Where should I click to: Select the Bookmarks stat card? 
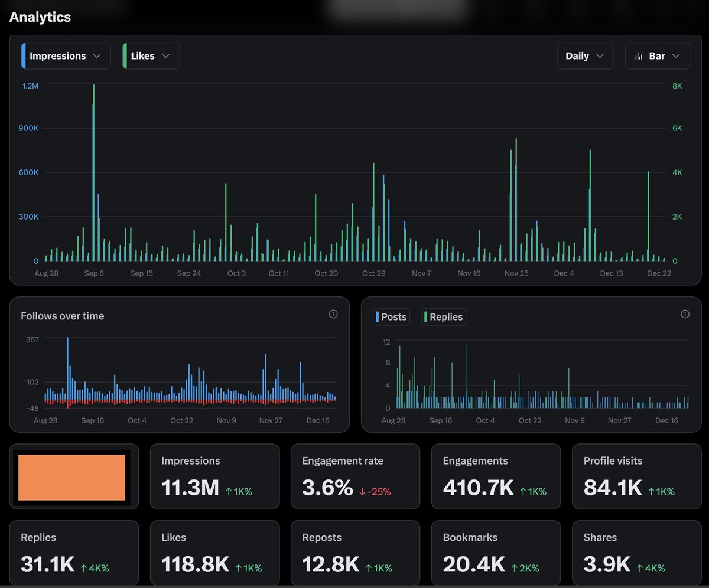tap(496, 553)
